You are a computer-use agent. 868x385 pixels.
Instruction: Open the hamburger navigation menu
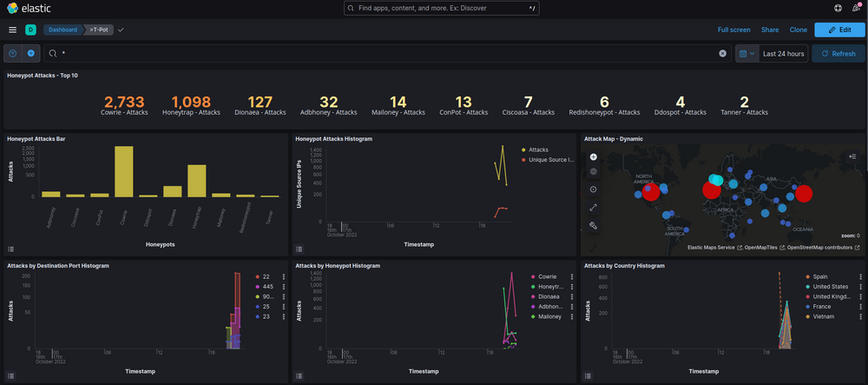coord(13,30)
